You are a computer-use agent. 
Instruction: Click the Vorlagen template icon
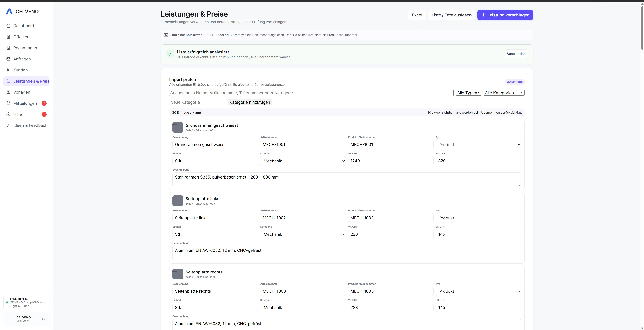click(9, 92)
